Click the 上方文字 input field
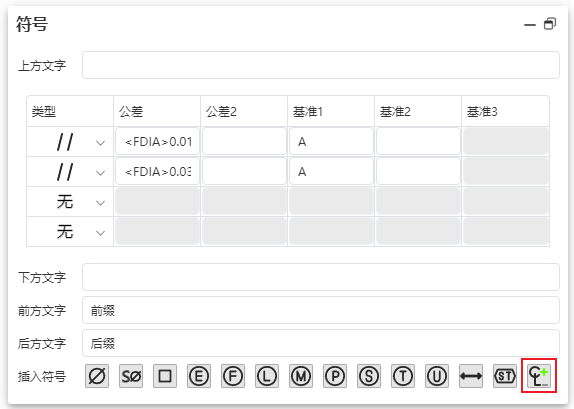The width and height of the screenshot is (574, 409). coord(321,65)
